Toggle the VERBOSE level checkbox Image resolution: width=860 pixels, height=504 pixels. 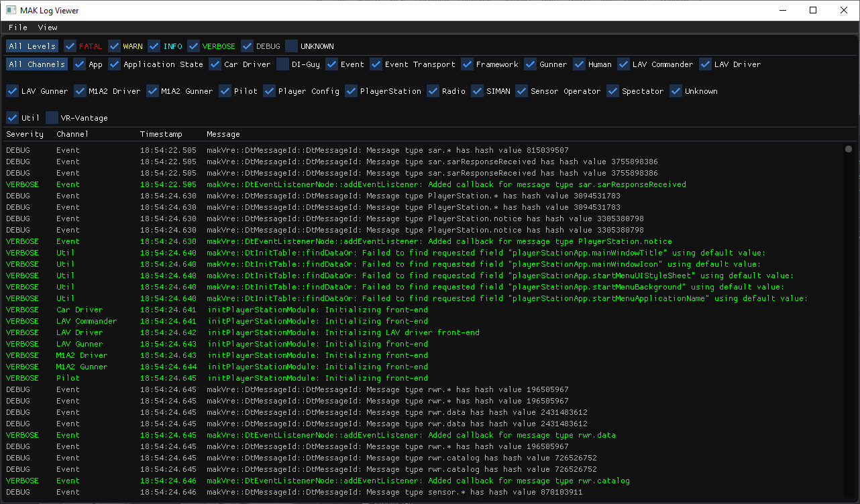tap(193, 46)
